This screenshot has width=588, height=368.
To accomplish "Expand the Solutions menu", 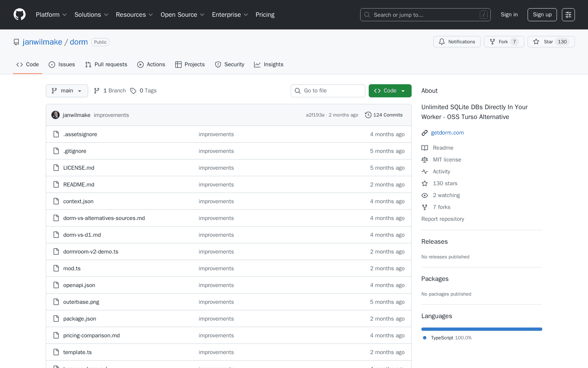I will [x=91, y=15].
